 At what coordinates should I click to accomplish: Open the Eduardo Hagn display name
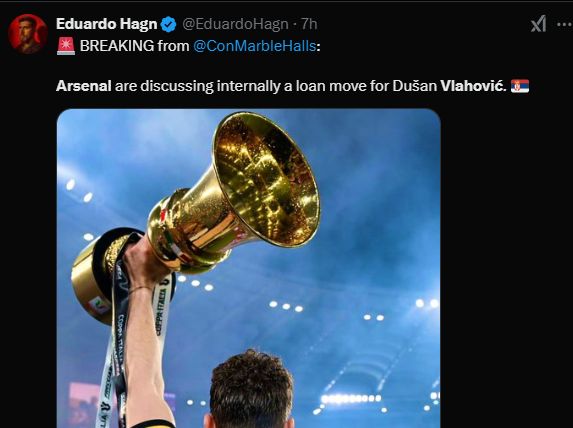pyautogui.click(x=107, y=24)
